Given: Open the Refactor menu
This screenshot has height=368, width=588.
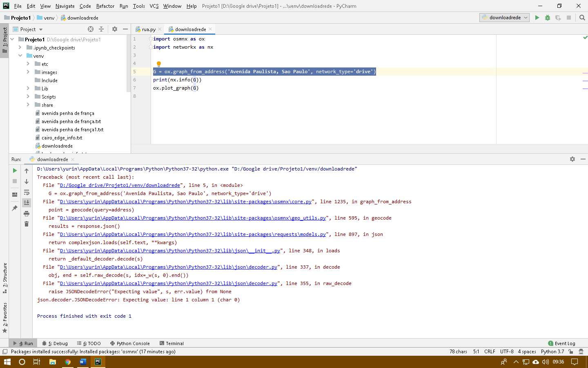Looking at the screenshot, I should (105, 6).
